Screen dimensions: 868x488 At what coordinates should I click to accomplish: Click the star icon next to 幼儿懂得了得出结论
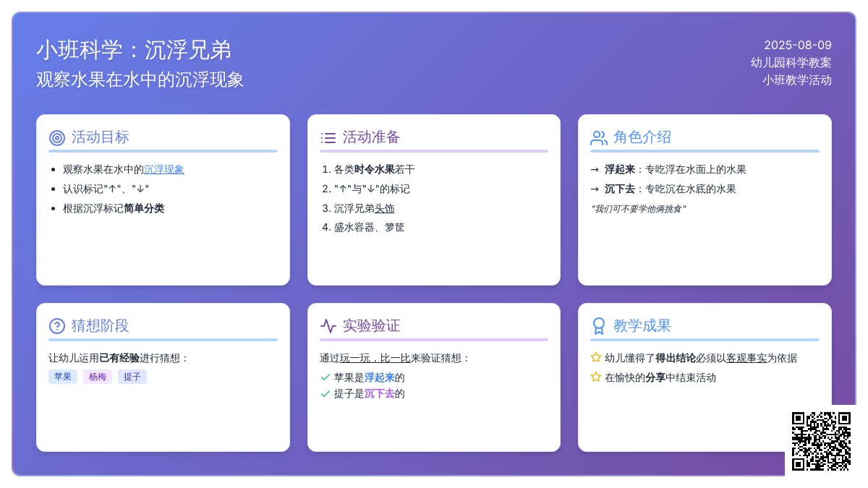coord(596,357)
